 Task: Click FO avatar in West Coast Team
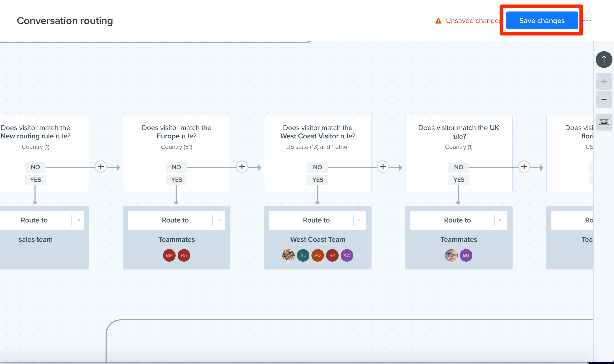point(318,255)
